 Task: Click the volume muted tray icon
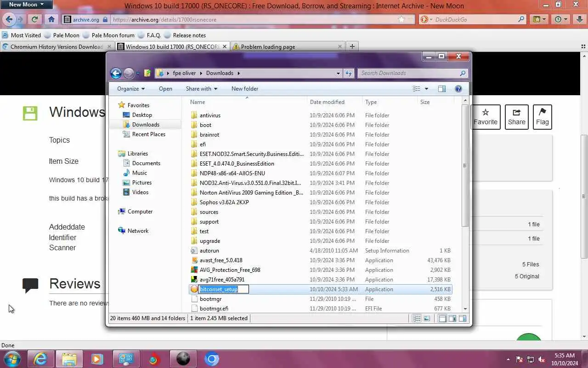(x=542, y=359)
